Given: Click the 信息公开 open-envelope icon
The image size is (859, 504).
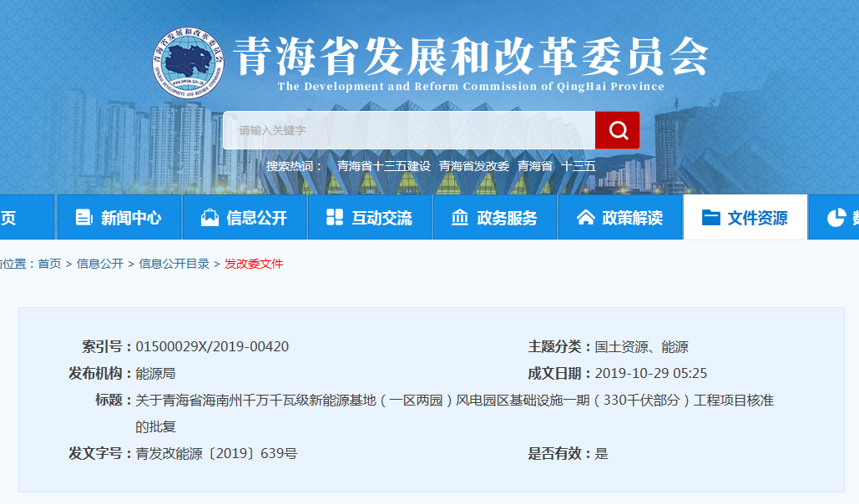Looking at the screenshot, I should click(x=210, y=218).
